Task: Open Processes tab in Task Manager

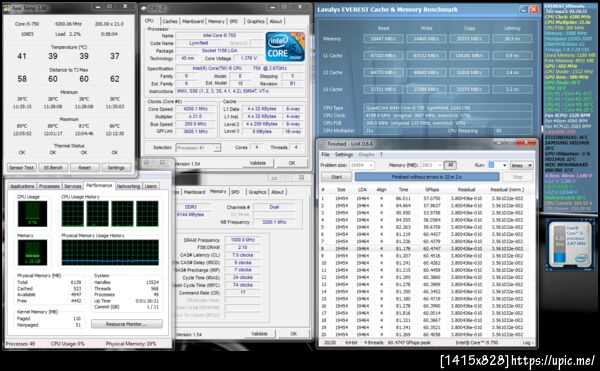Action: (x=49, y=186)
